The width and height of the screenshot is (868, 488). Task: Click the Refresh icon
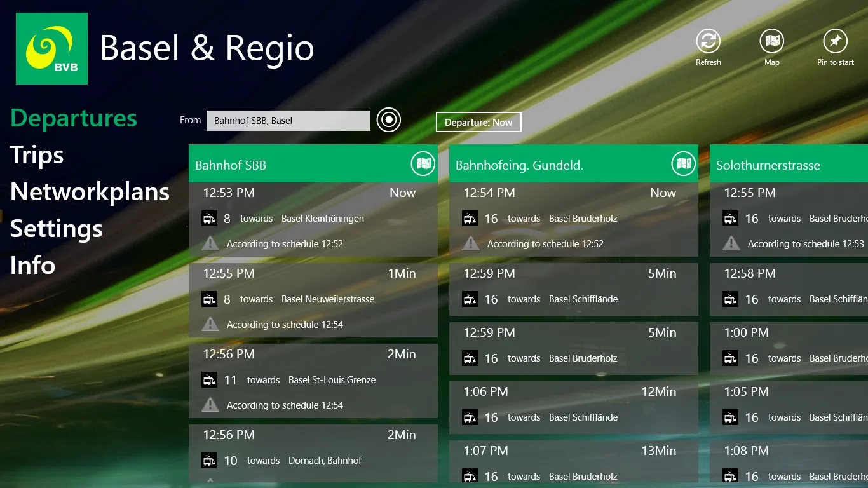(x=708, y=41)
